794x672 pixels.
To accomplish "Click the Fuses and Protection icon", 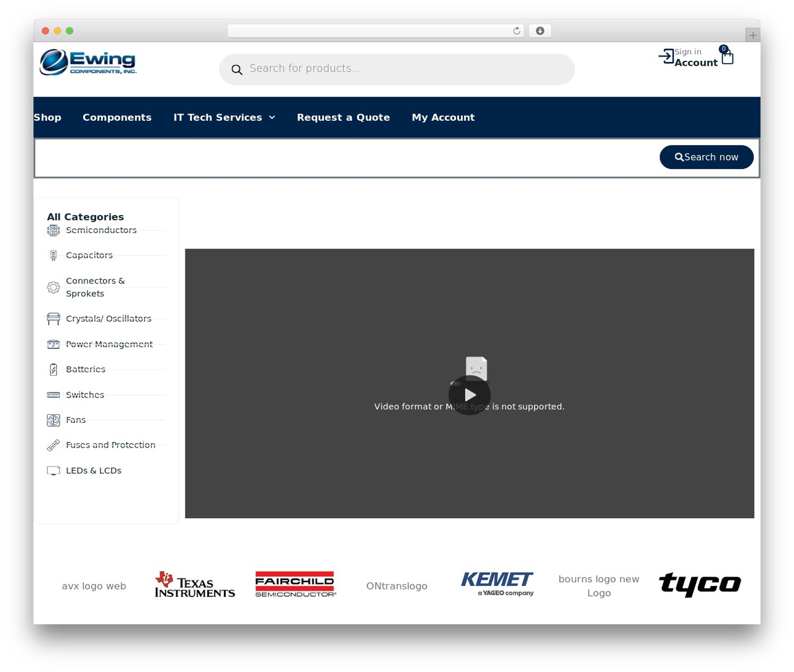I will point(53,445).
